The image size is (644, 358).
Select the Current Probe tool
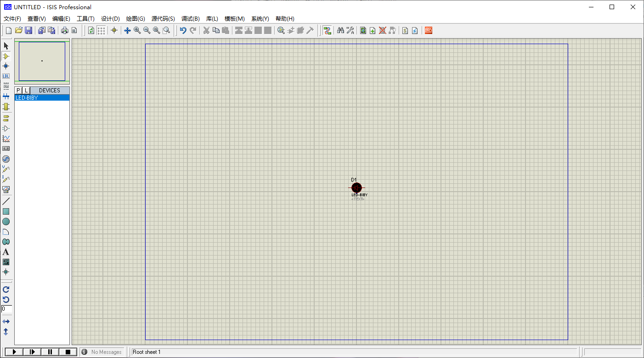(6, 179)
